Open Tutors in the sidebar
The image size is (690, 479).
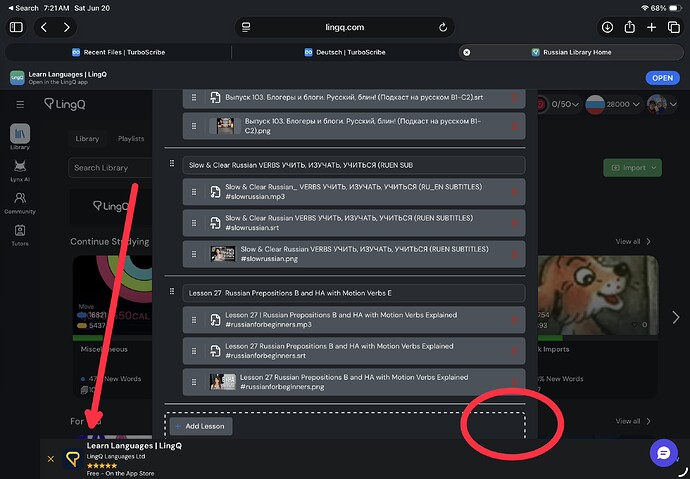point(20,235)
